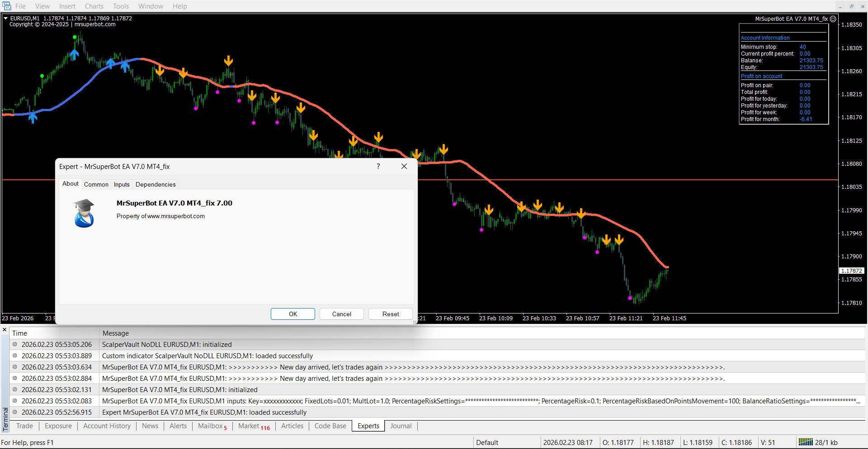Open the Charts menu
The height and width of the screenshot is (449, 868).
pos(94,6)
